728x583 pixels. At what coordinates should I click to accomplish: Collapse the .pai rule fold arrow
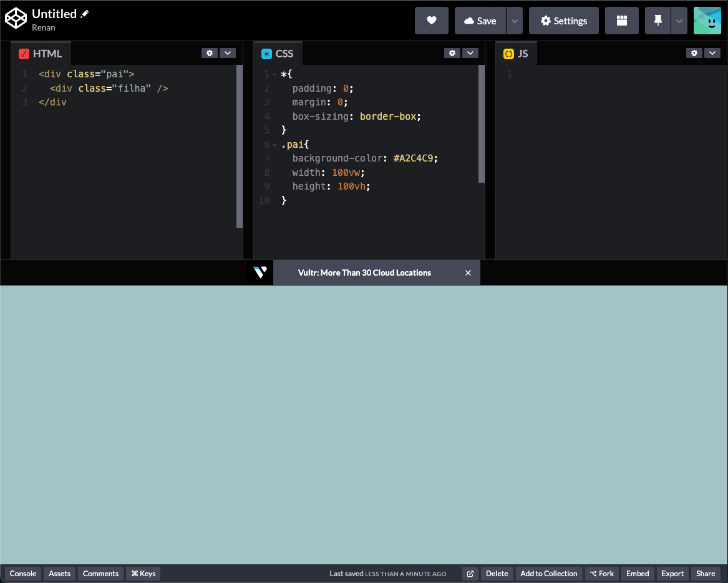tap(274, 145)
